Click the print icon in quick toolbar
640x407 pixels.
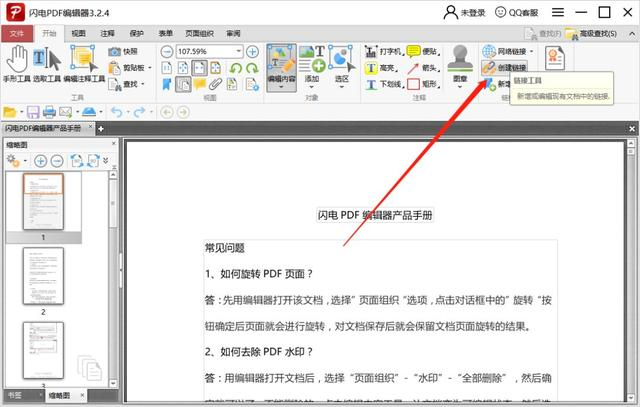click(x=49, y=112)
